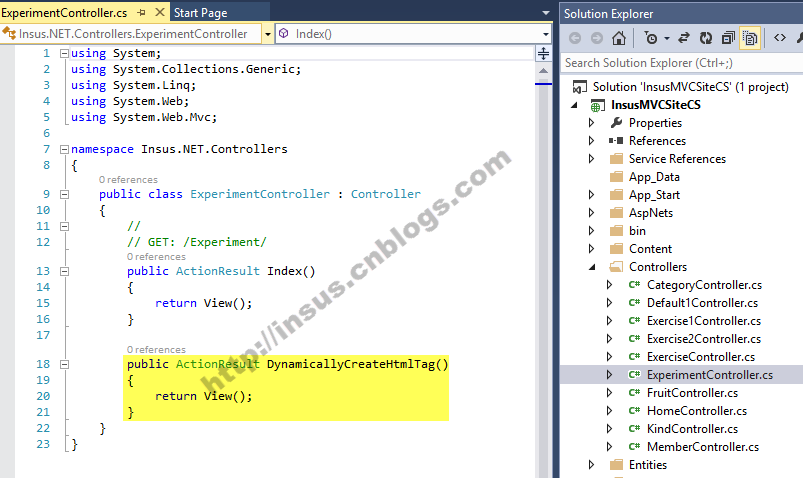This screenshot has height=478, width=803.
Task: Click the Collapse All icon
Action: tap(725, 38)
